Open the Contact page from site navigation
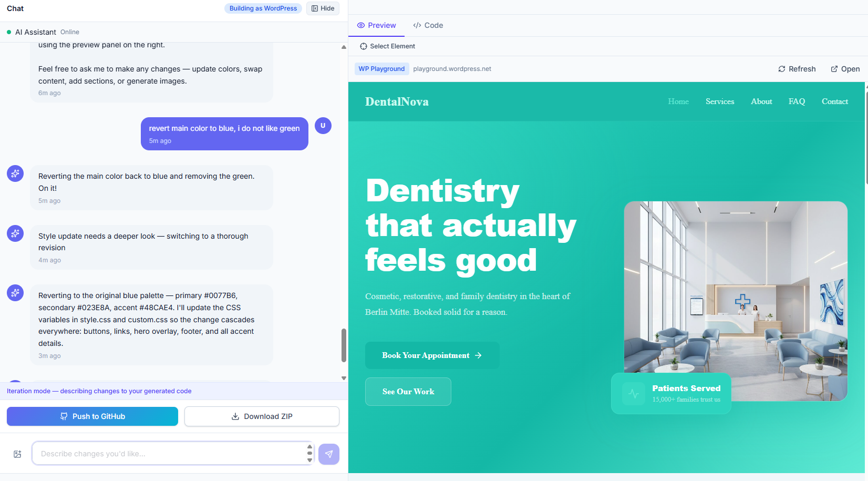The width and height of the screenshot is (868, 481). [834, 101]
